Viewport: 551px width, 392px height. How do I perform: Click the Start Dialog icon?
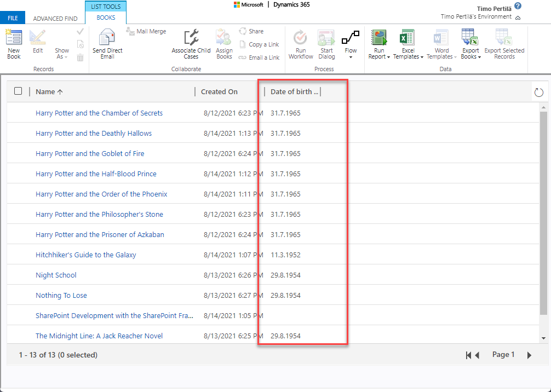pyautogui.click(x=326, y=38)
